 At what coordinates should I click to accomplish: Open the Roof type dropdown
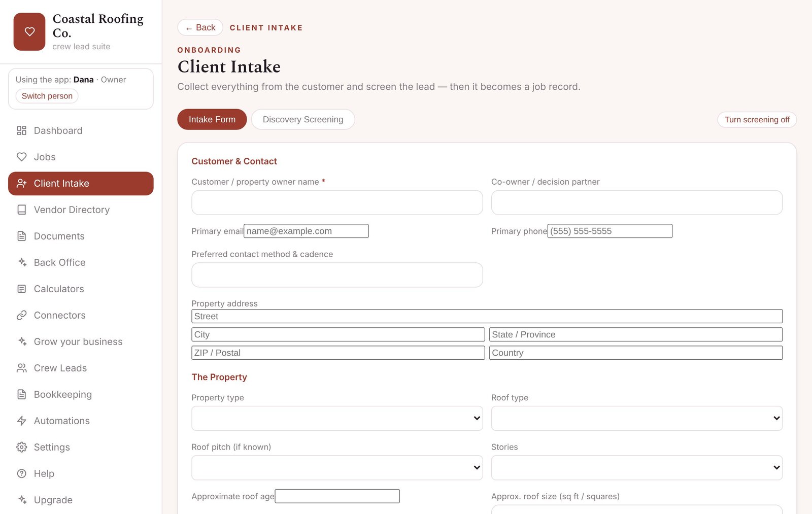click(x=636, y=418)
